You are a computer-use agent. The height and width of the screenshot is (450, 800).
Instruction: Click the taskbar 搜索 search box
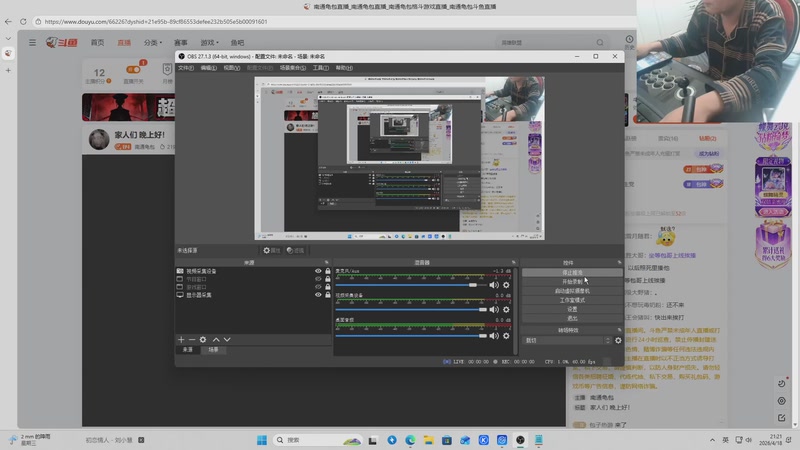pos(317,440)
